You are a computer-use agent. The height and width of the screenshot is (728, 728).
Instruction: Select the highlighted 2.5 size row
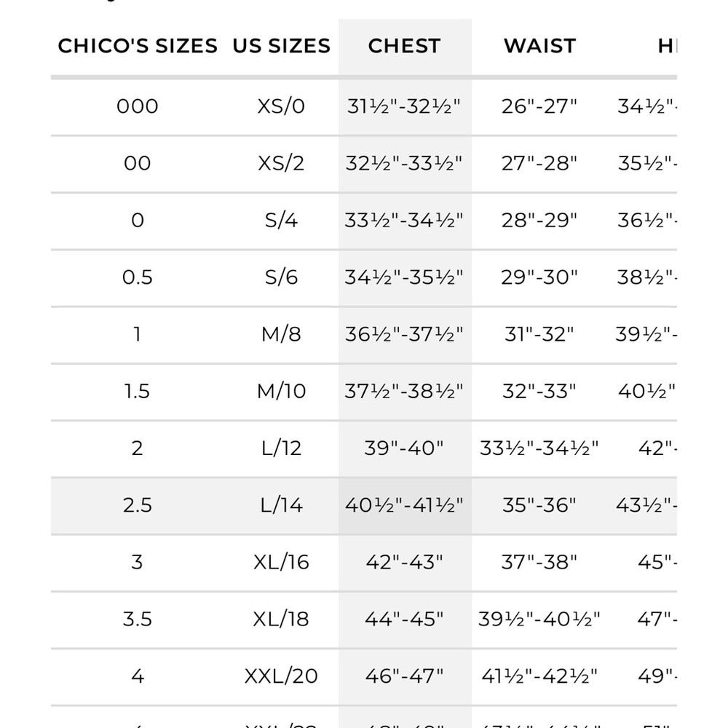click(364, 505)
